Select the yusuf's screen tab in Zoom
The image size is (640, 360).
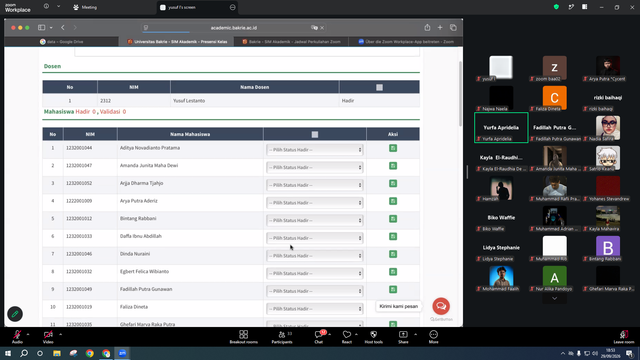point(197,7)
